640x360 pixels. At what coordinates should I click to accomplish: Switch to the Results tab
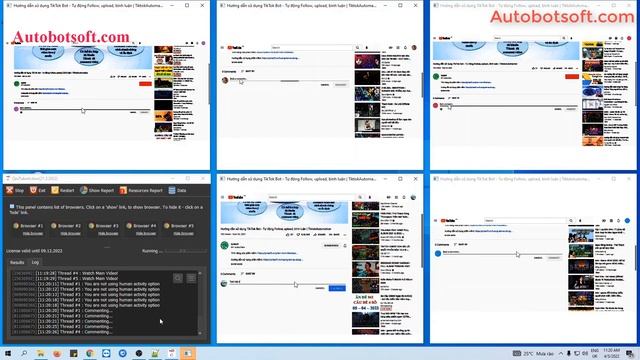pyautogui.click(x=17, y=262)
